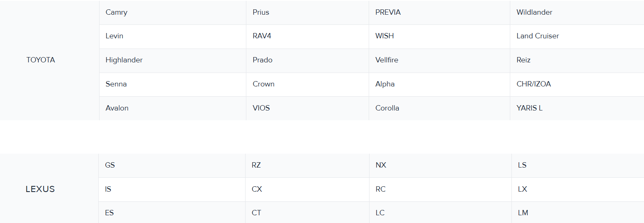This screenshot has width=644, height=223.
Task: Select the Lexus RZ model cell
Action: [256, 165]
